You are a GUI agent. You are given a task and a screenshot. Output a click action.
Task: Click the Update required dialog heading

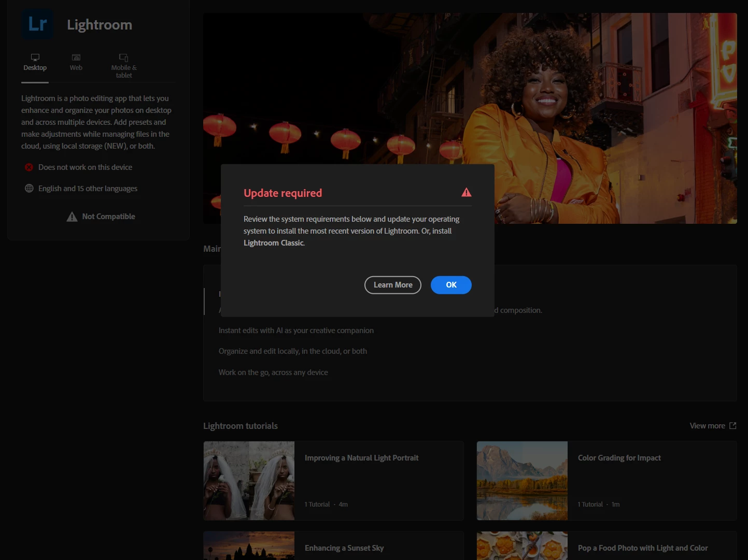point(283,193)
